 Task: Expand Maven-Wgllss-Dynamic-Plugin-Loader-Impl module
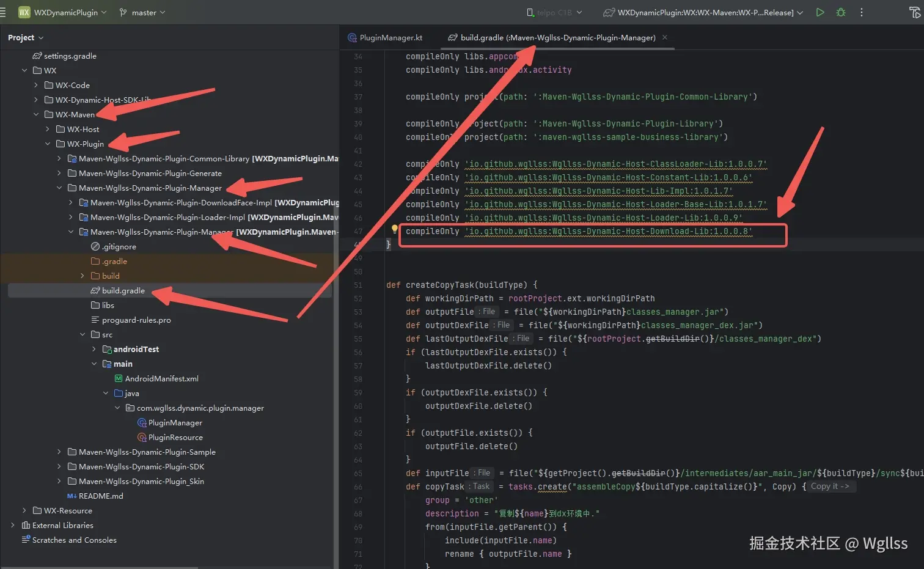71,218
